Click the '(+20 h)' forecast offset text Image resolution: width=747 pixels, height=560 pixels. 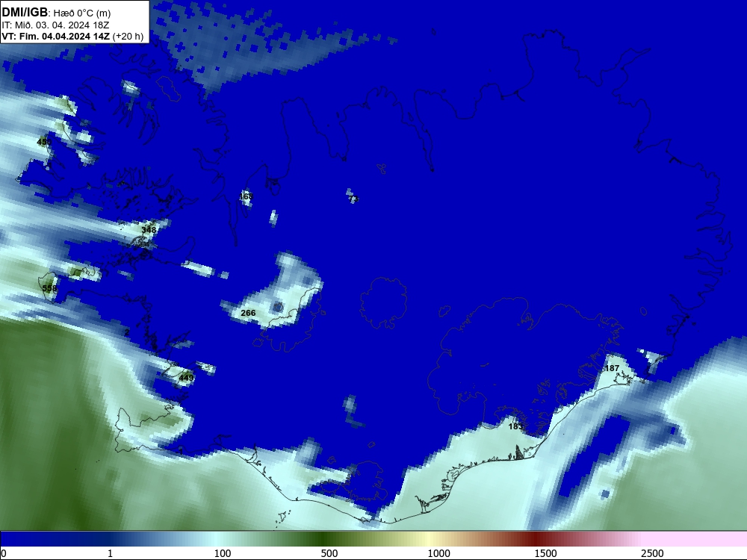(x=128, y=36)
